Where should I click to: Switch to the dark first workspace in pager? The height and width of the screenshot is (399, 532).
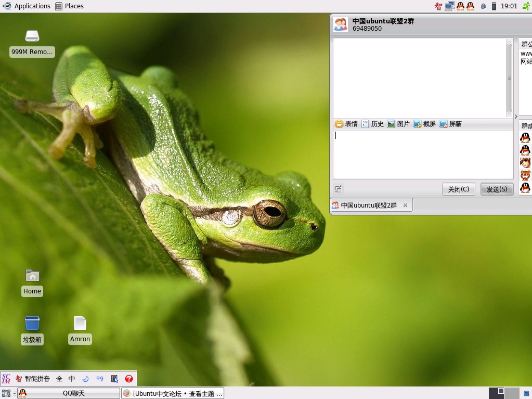pyautogui.click(x=496, y=393)
